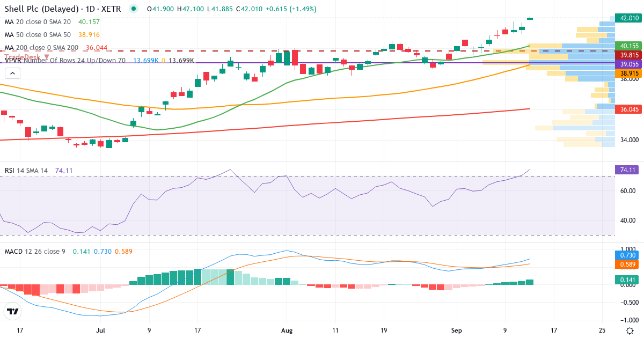Image resolution: width=644 pixels, height=338 pixels.
Task: Click the MACD histogram legend value 0.141
Action: (82, 251)
